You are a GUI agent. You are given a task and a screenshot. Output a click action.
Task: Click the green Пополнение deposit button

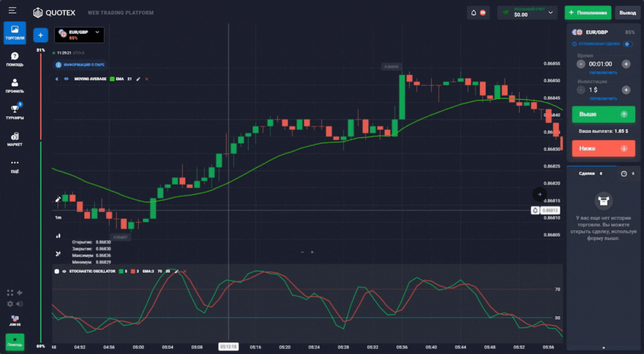[x=587, y=12]
